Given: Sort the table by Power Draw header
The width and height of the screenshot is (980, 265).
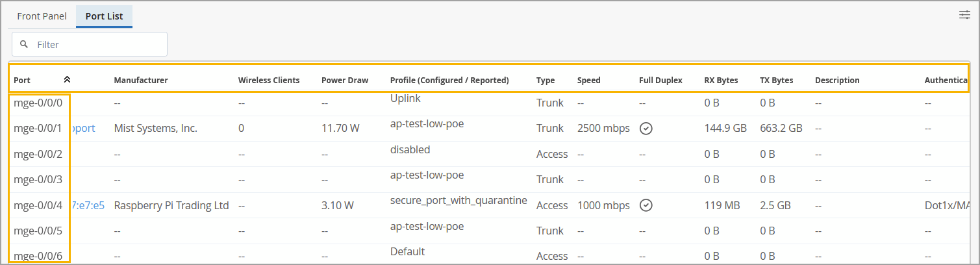Looking at the screenshot, I should pos(344,81).
